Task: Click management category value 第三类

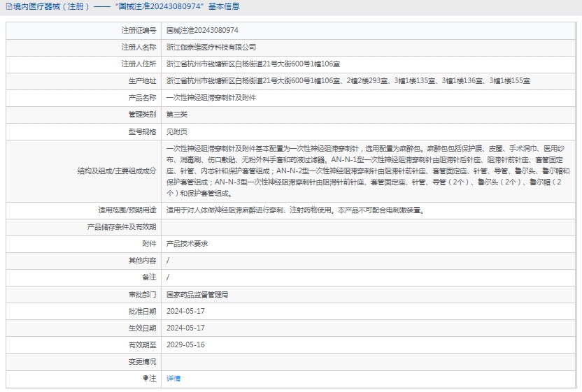Action: (x=177, y=115)
